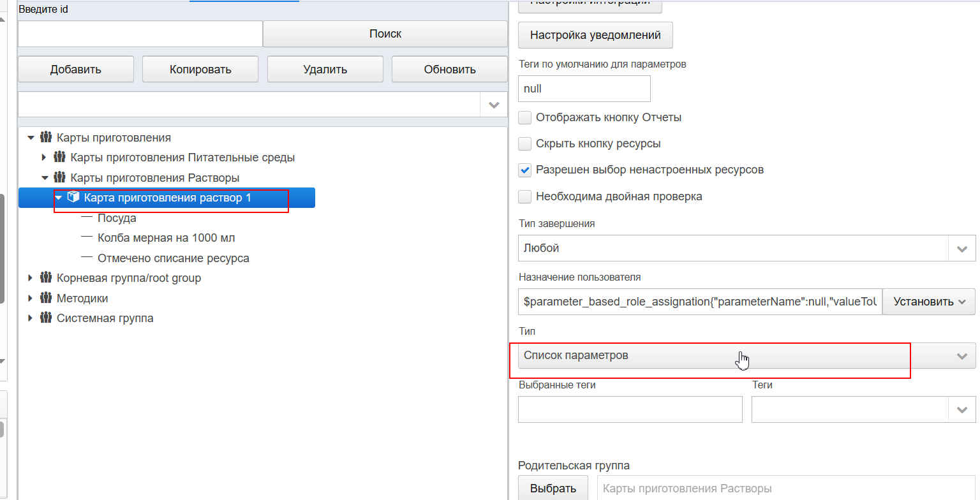Enable Необходима двойная проверка checkbox
The height and width of the screenshot is (500, 980).
pos(525,196)
